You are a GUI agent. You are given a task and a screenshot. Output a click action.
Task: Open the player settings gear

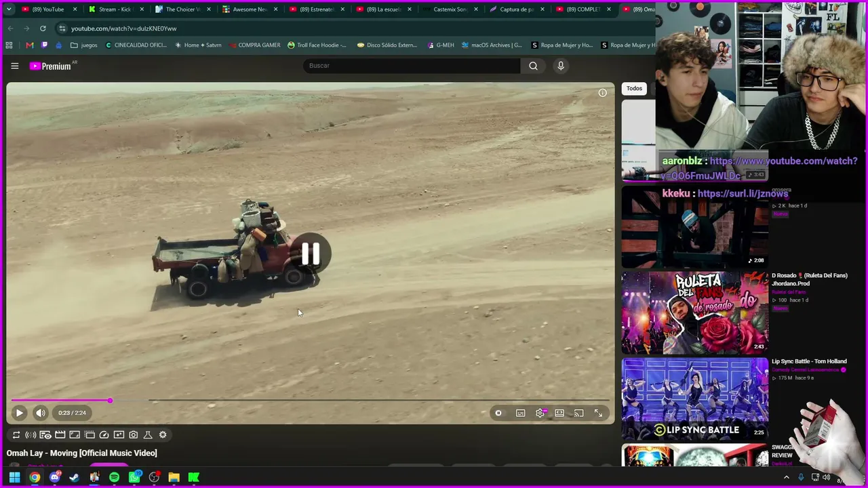click(x=540, y=413)
